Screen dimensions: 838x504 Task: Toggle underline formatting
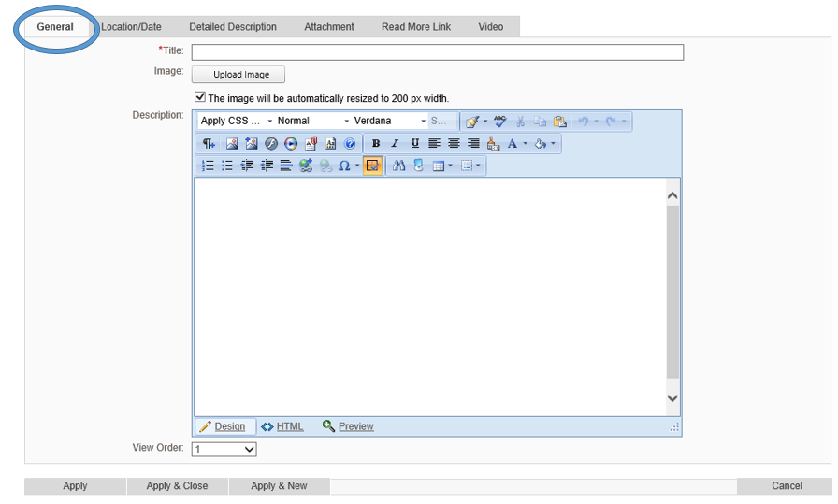click(x=414, y=143)
